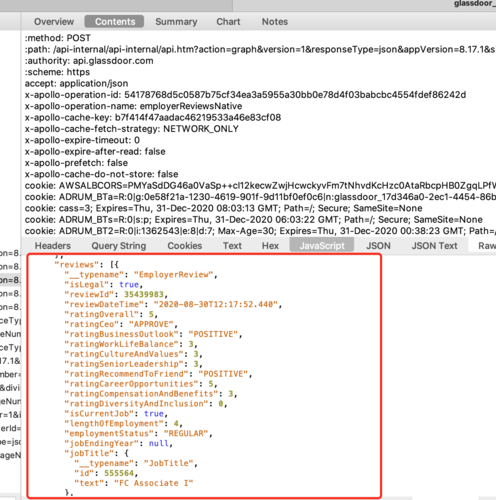Click the "lengthOfEmployment" line
This screenshot has height=500, width=496.
click(x=123, y=424)
